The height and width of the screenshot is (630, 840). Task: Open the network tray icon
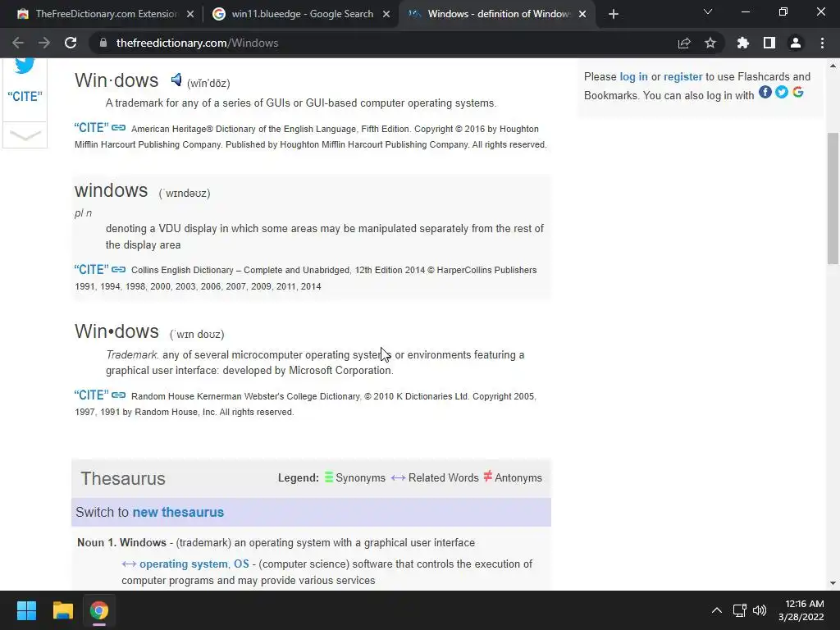[x=740, y=610]
